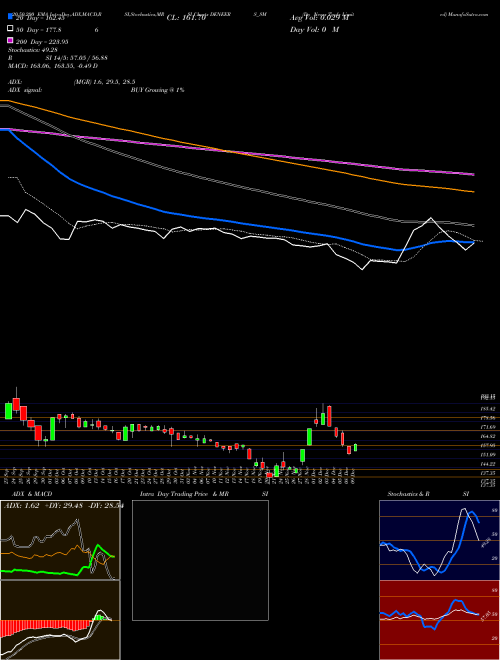The height and width of the screenshot is (660, 500).
Task: Click the last green candlestick on the chart
Action: pyautogui.click(x=355, y=447)
